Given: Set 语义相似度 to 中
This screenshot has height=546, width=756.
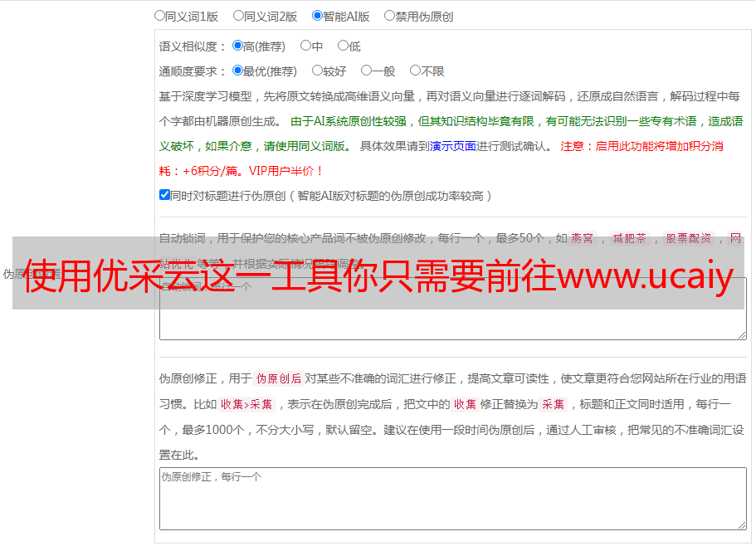Looking at the screenshot, I should (305, 46).
